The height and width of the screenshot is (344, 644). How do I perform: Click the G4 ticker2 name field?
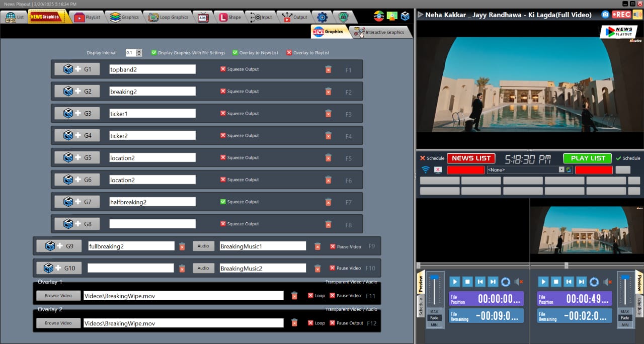point(152,136)
